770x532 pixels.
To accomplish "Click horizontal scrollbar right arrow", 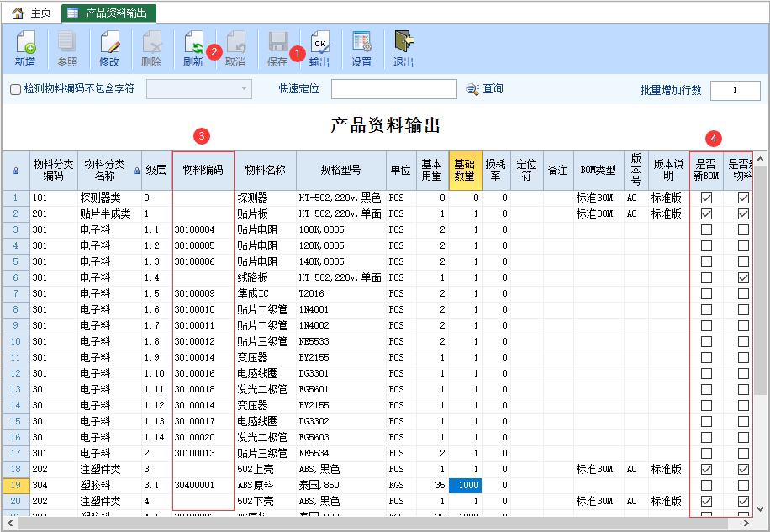I will [x=747, y=523].
